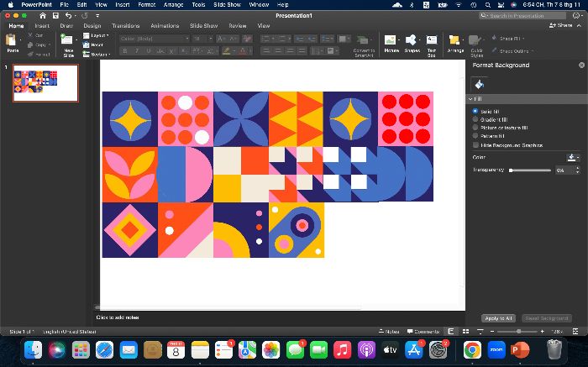Save the presentation with floppy disk icon
This screenshot has height=367, width=588.
[55, 15]
